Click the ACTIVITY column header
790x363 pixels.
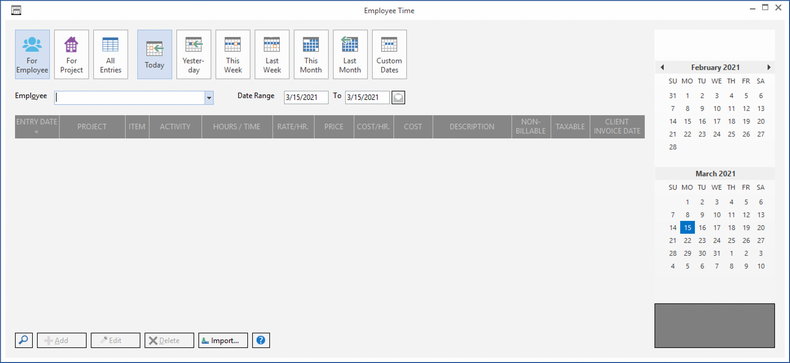(175, 127)
